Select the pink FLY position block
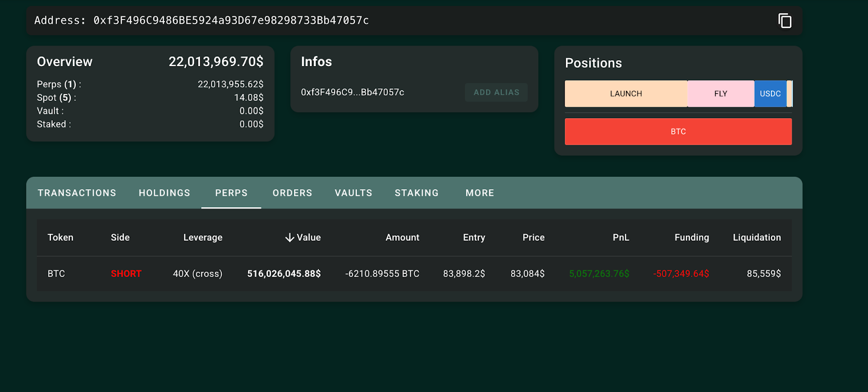Image resolution: width=868 pixels, height=392 pixels. click(720, 94)
